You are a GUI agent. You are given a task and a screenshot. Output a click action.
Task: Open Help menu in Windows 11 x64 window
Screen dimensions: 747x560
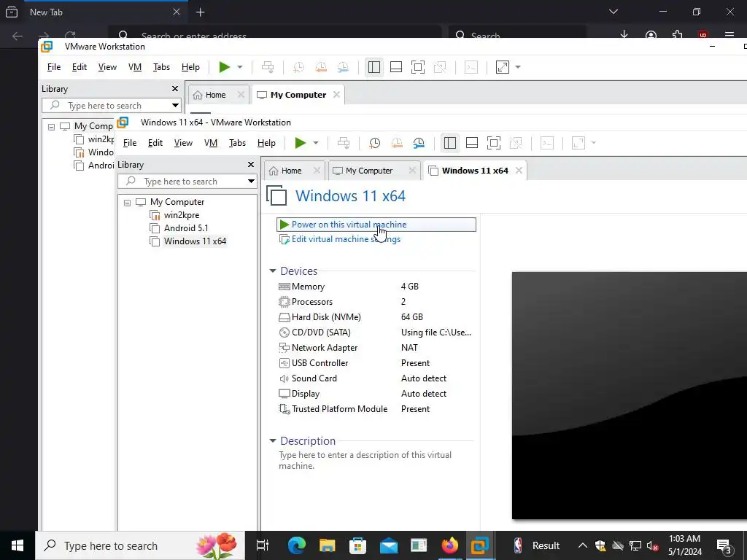point(266,143)
